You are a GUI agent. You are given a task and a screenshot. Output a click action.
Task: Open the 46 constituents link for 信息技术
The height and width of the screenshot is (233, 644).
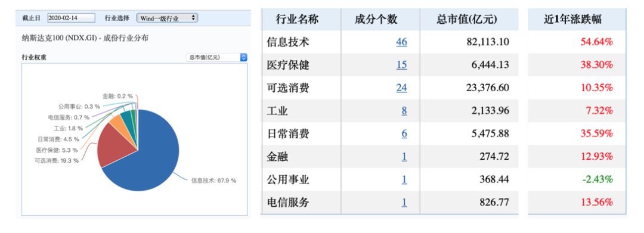(x=401, y=42)
